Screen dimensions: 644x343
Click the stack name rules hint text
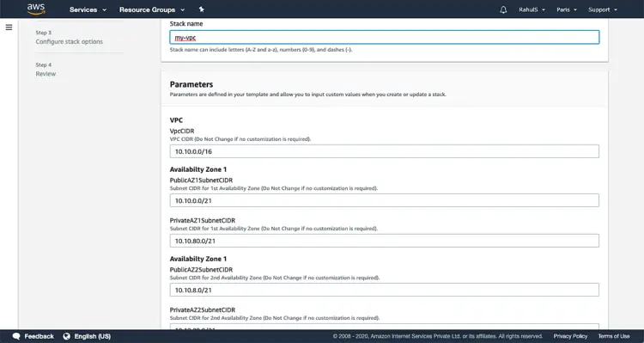261,50
